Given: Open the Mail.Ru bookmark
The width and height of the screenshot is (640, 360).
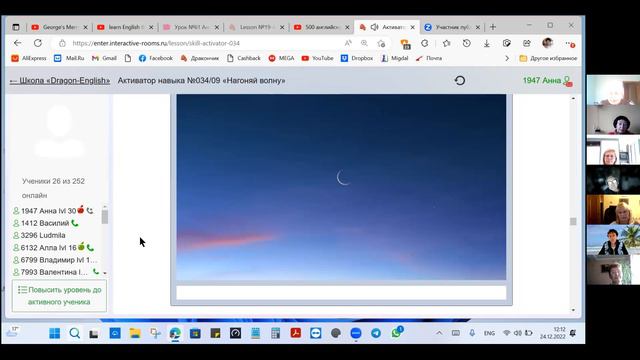Looking at the screenshot, I should (69, 58).
